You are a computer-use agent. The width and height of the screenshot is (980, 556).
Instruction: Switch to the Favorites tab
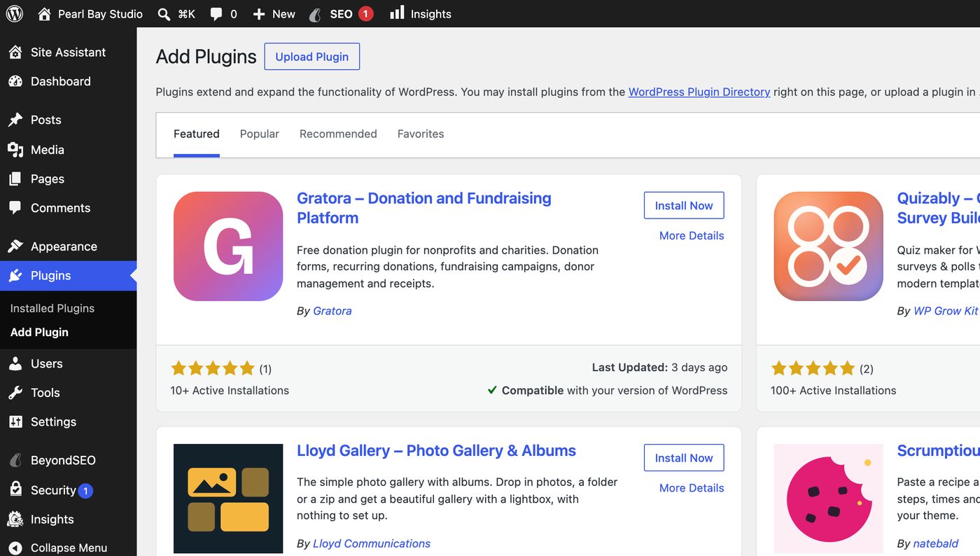pos(421,134)
